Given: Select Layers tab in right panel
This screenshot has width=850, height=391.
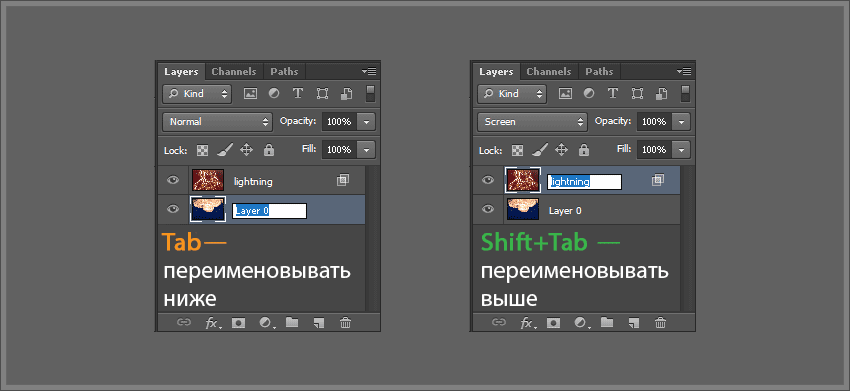Looking at the screenshot, I should [496, 72].
